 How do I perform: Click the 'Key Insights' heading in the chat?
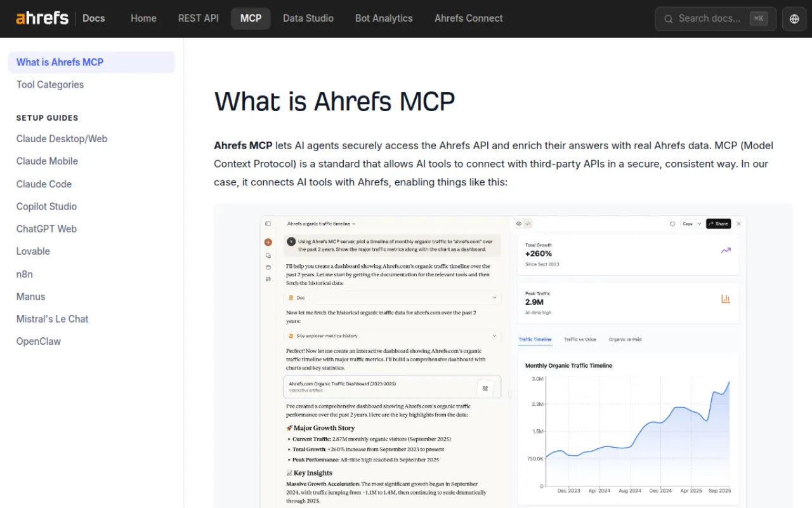click(309, 473)
